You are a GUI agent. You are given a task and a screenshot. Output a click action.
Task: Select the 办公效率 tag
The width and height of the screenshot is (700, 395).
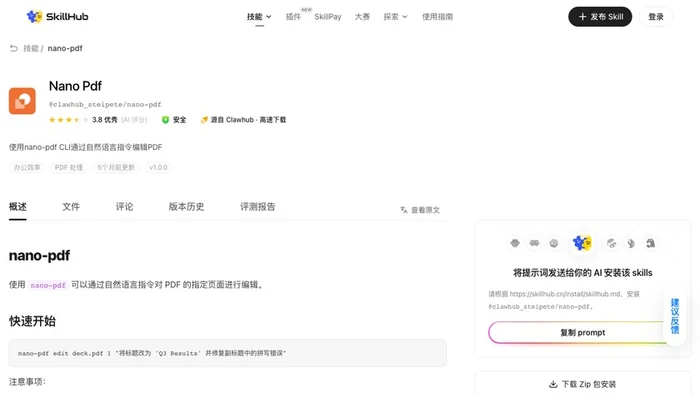(x=27, y=167)
